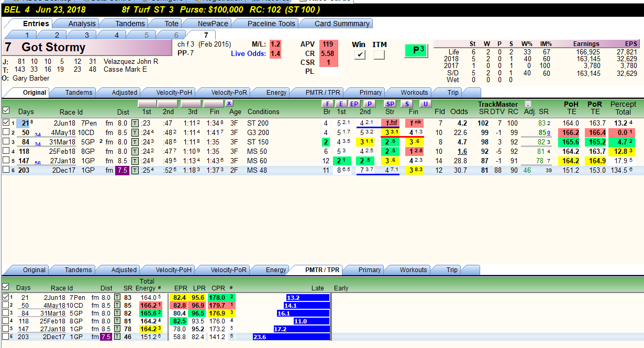
Task: Click the T turf icon in 27Jan18 1GP upper row
Action: point(135,161)
